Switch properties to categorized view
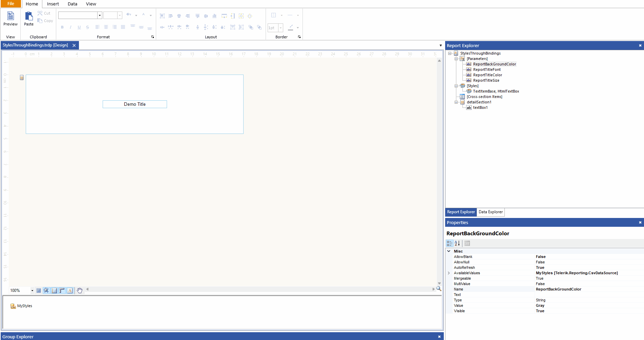 point(450,243)
